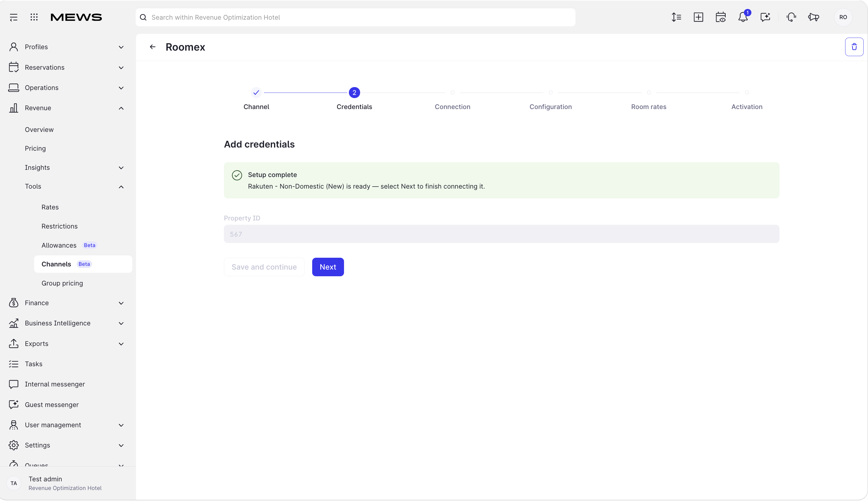Expand the Business Intelligence chevron

121,323
